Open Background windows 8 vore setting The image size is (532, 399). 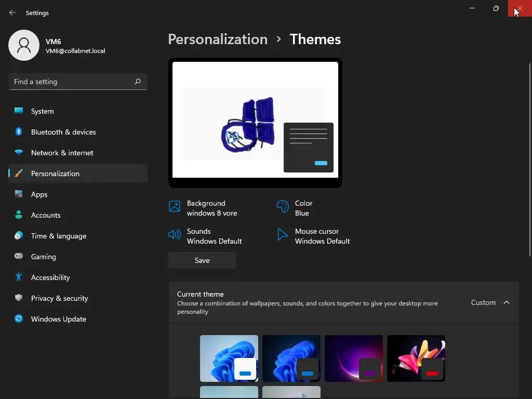point(203,208)
